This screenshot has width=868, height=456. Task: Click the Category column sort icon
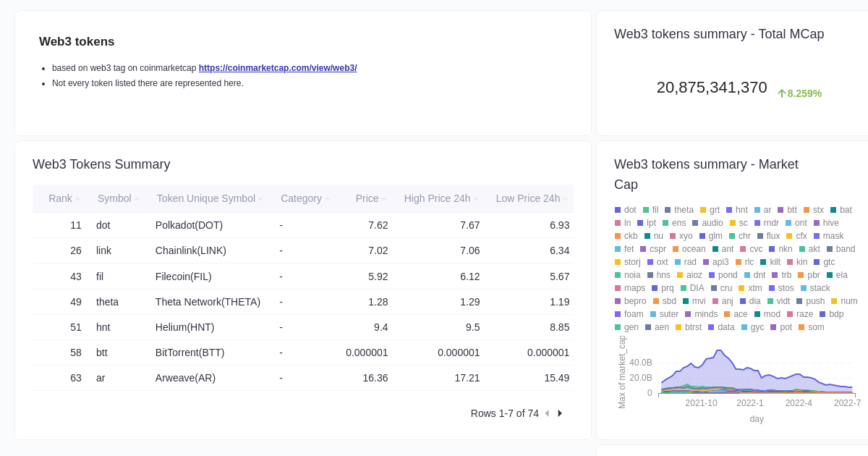coord(327,198)
